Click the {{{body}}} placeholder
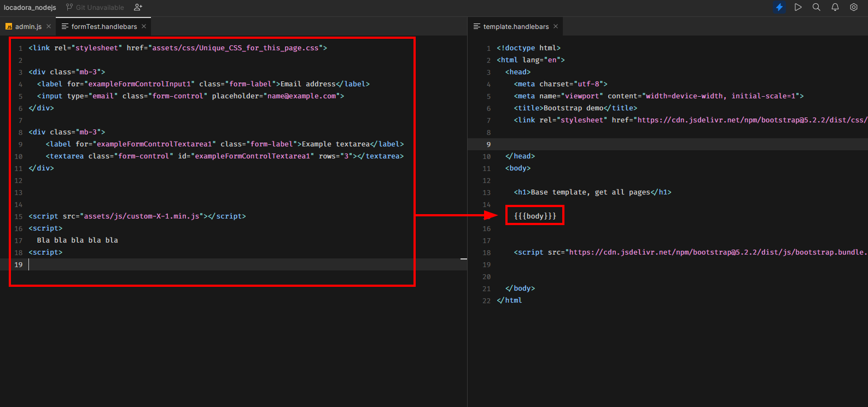 [535, 216]
